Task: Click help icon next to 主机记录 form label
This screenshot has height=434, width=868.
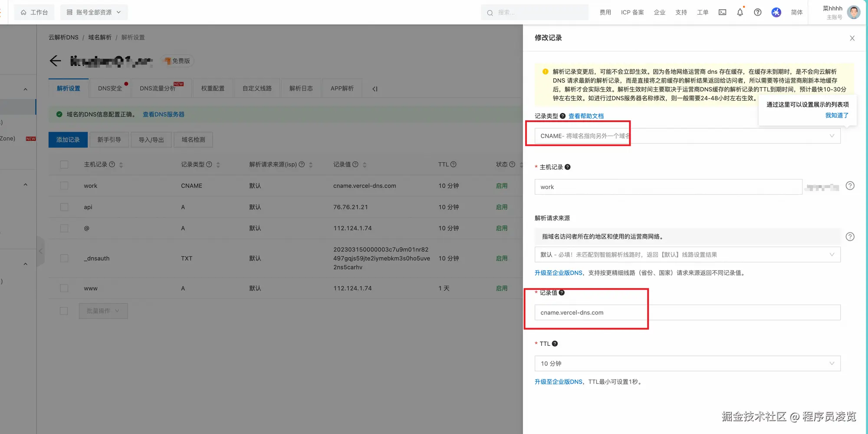Action: [x=568, y=167]
